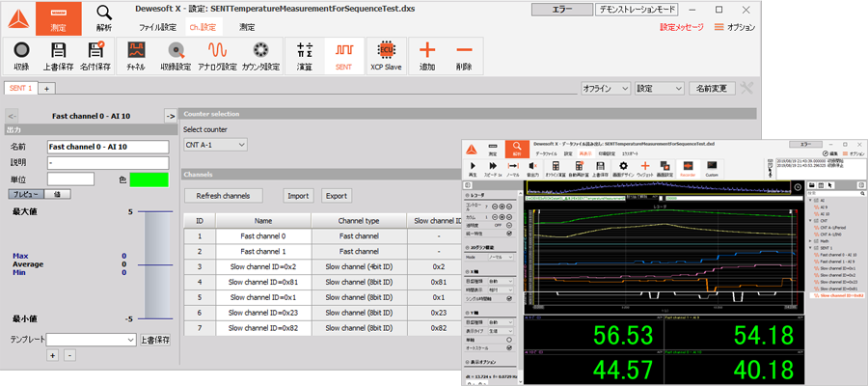Click 上書保存 disk icon in analysis window
This screenshot has width=868, height=386.
tap(600, 168)
